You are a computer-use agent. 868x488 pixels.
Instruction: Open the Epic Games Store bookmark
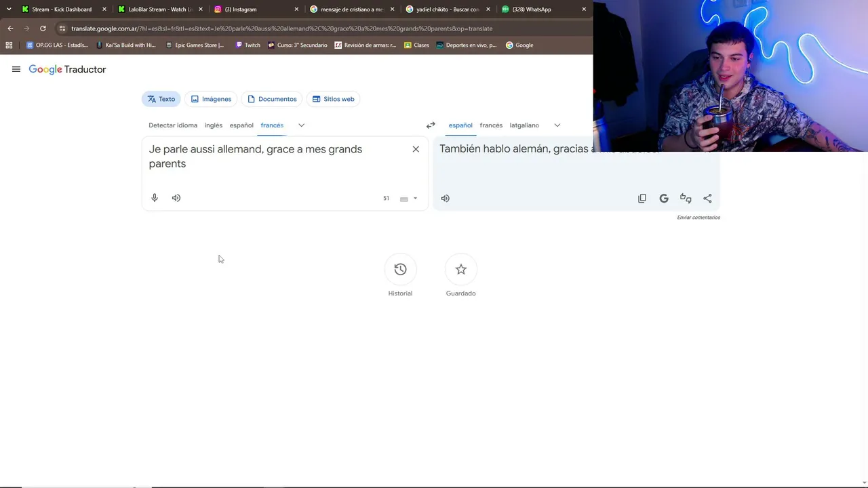coord(195,45)
